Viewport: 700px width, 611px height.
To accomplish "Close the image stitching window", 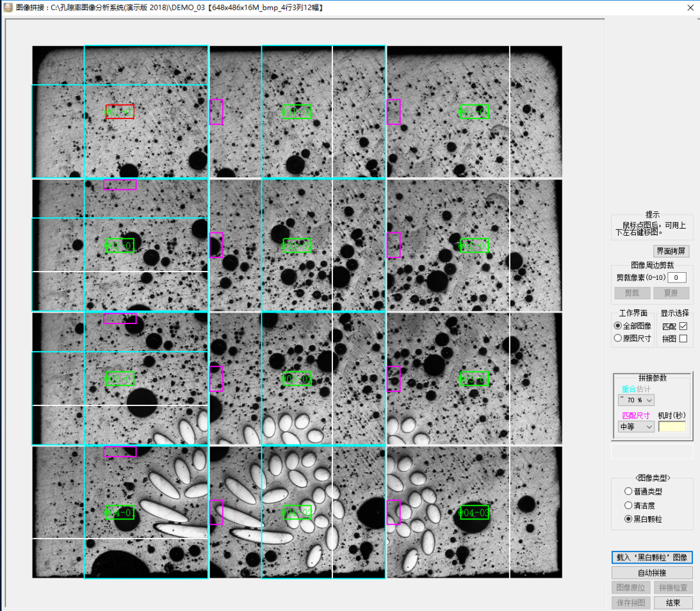I will pyautogui.click(x=690, y=8).
